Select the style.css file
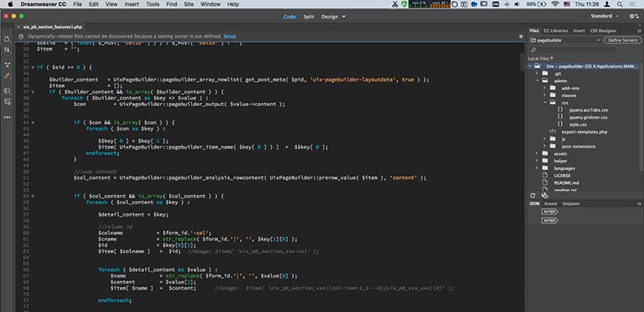The height and width of the screenshot is (312, 644). [x=578, y=125]
